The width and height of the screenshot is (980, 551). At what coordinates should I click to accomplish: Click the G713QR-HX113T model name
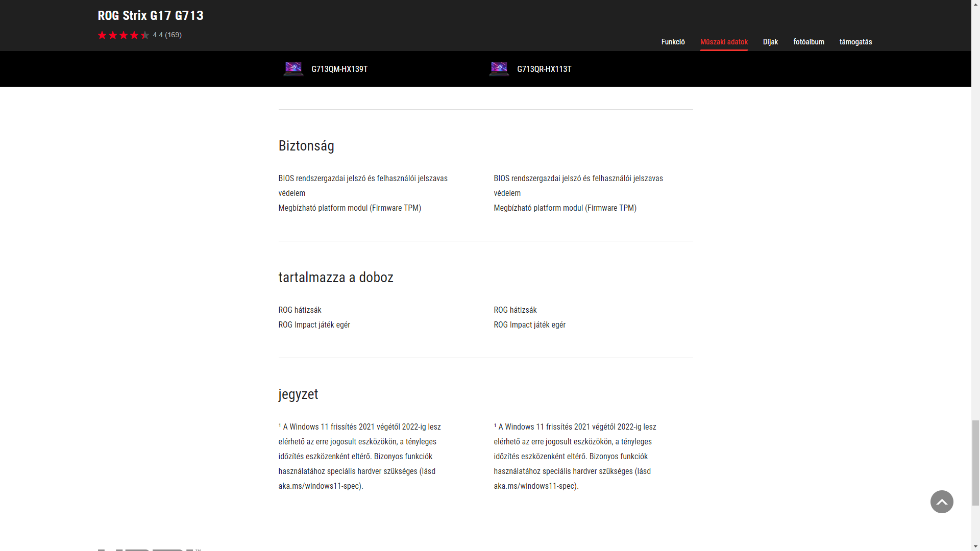pos(544,69)
